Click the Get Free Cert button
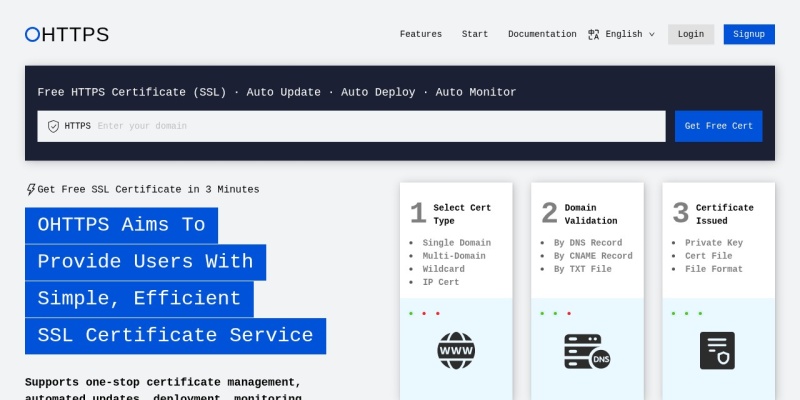This screenshot has width=800, height=400. (x=718, y=126)
